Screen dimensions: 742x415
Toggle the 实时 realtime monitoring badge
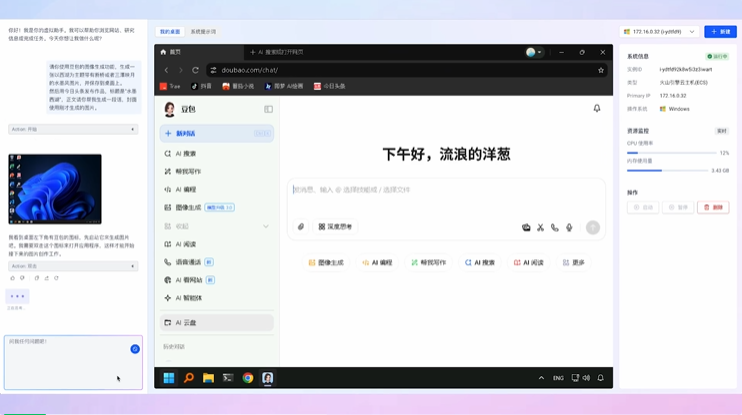click(x=721, y=131)
